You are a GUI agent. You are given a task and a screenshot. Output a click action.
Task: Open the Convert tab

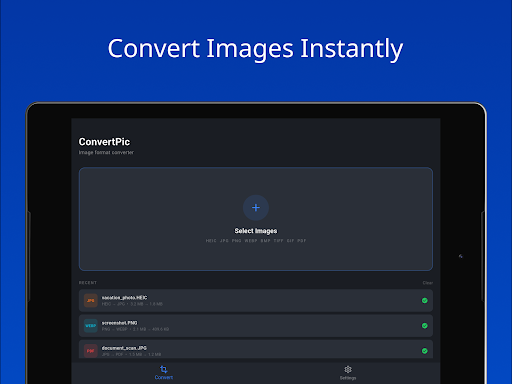[x=164, y=373]
